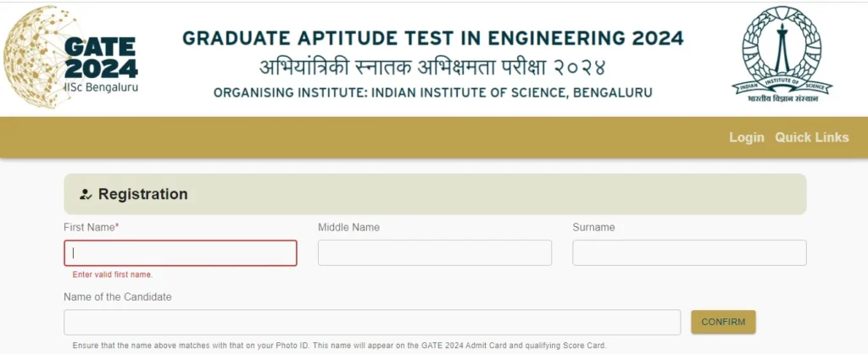Viewport: 868px width, 354px height.
Task: Open the Quick Links menu
Action: (811, 138)
